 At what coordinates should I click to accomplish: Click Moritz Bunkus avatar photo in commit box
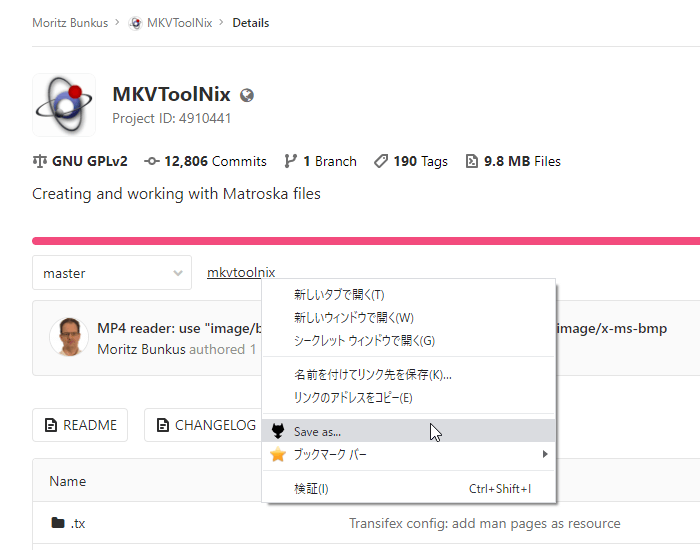[68, 337]
